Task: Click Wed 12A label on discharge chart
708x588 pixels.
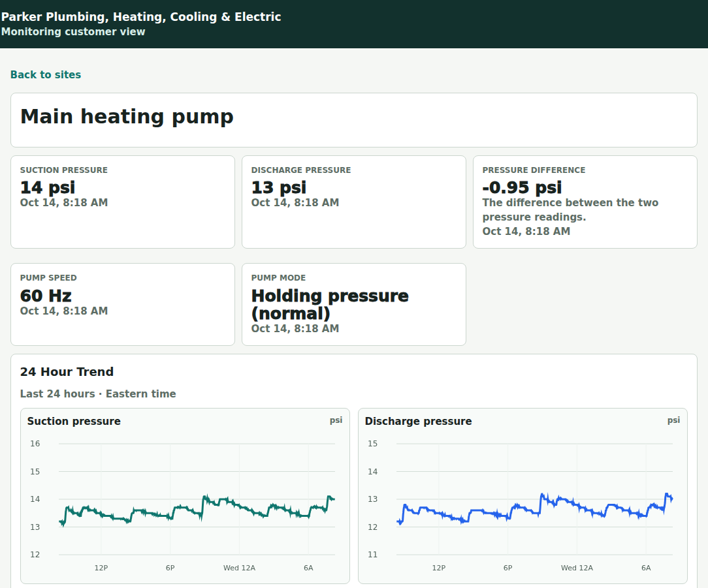Action: coord(577,568)
